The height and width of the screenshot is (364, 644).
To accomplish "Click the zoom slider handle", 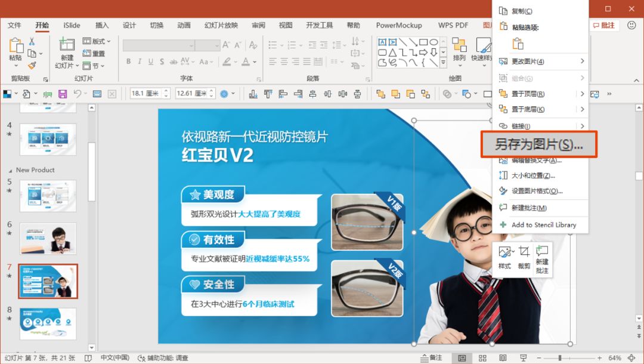I will click(x=560, y=358).
